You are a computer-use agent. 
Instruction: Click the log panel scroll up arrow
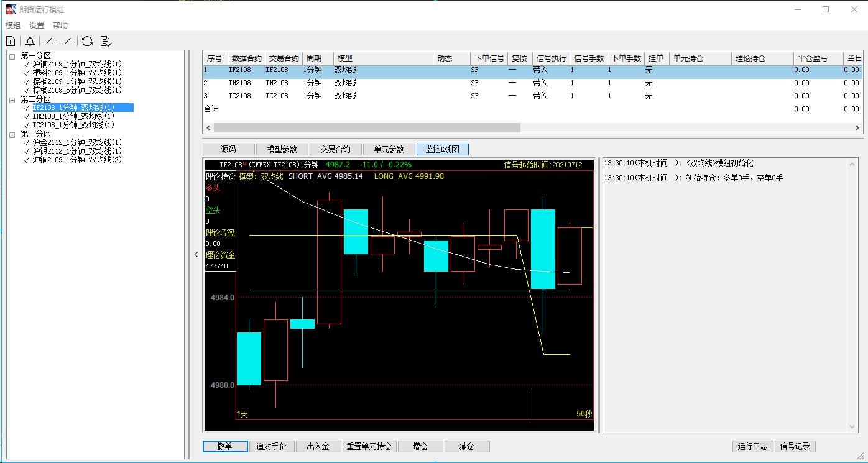[852, 163]
